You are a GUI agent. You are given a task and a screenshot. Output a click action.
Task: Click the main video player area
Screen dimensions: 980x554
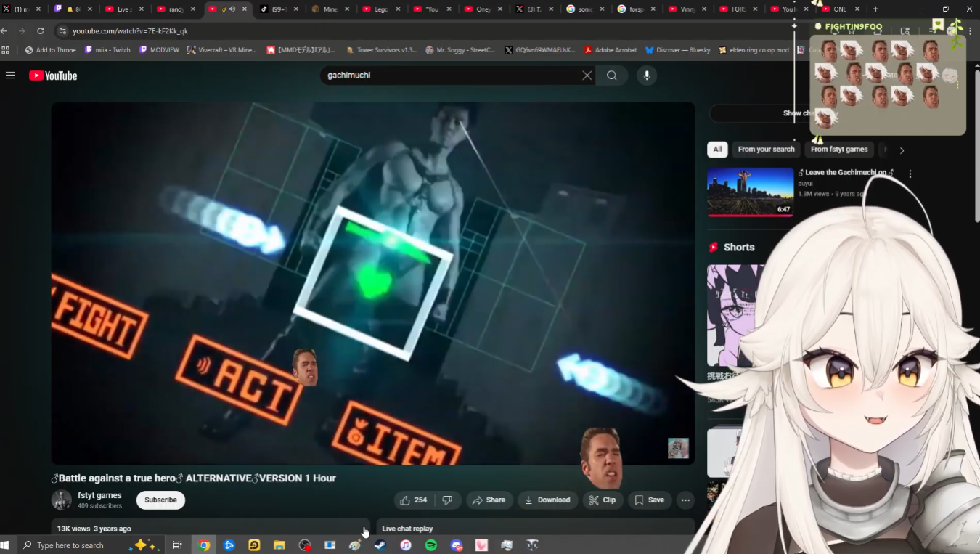pos(372,283)
